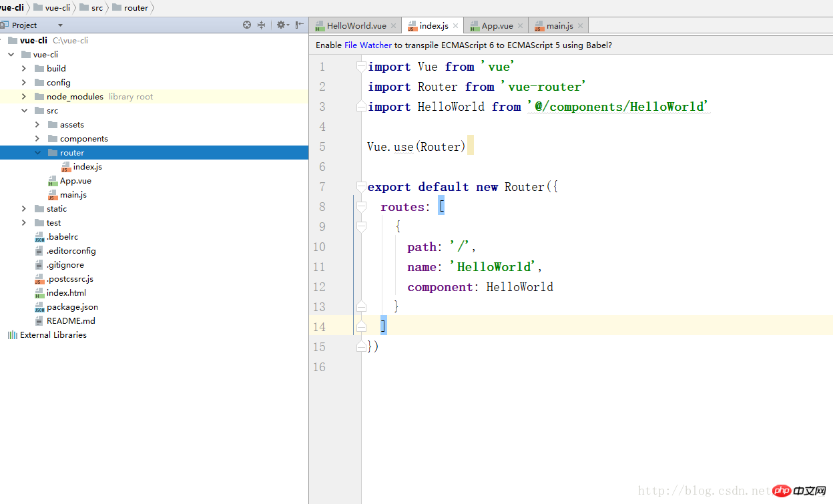833x504 pixels.
Task: Switch to the App.vue tab
Action: (x=497, y=26)
